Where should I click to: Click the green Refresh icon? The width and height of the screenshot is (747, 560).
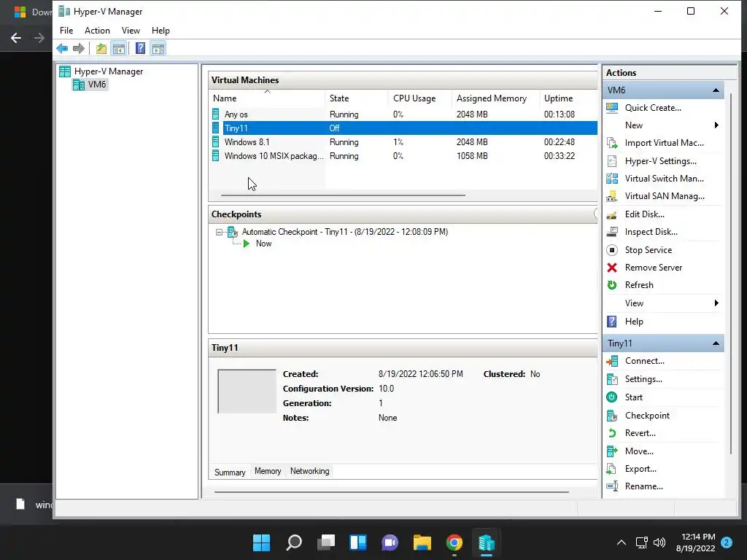pos(612,285)
